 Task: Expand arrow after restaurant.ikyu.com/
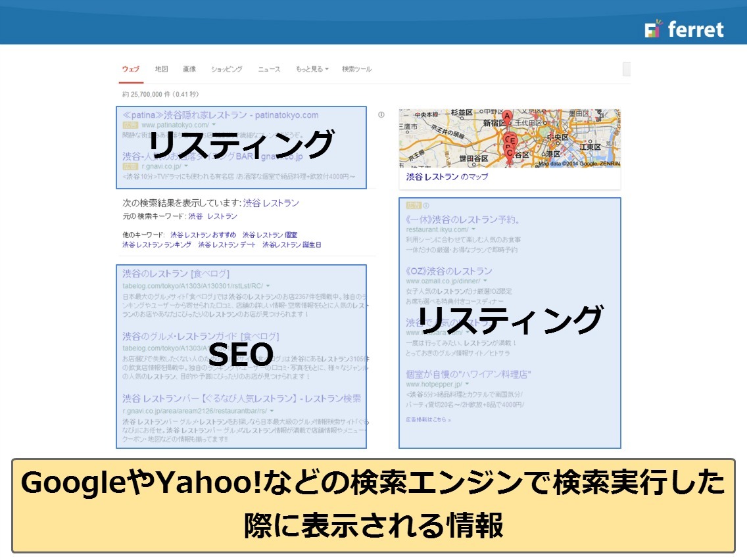tap(473, 229)
